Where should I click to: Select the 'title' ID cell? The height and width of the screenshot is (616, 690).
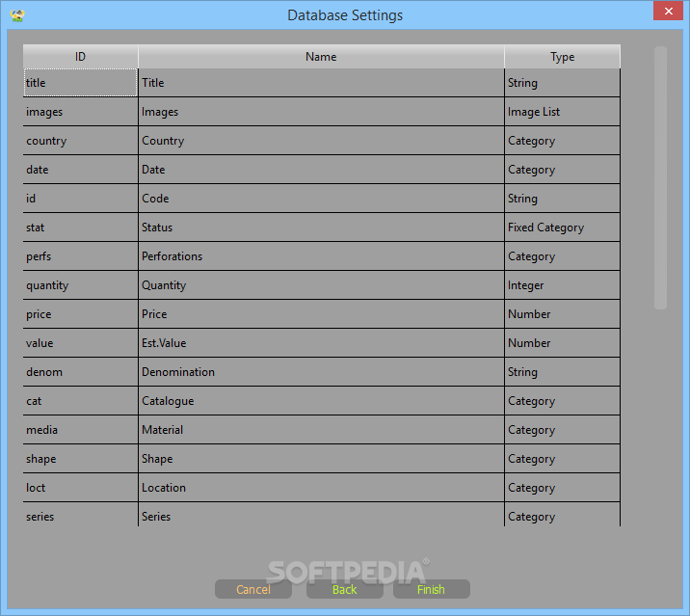(81, 82)
